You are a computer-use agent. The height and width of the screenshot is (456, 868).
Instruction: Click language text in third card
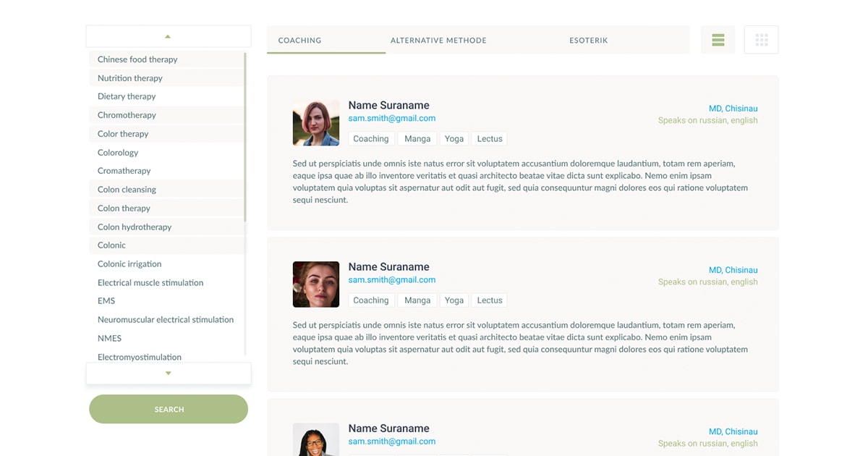coord(708,444)
